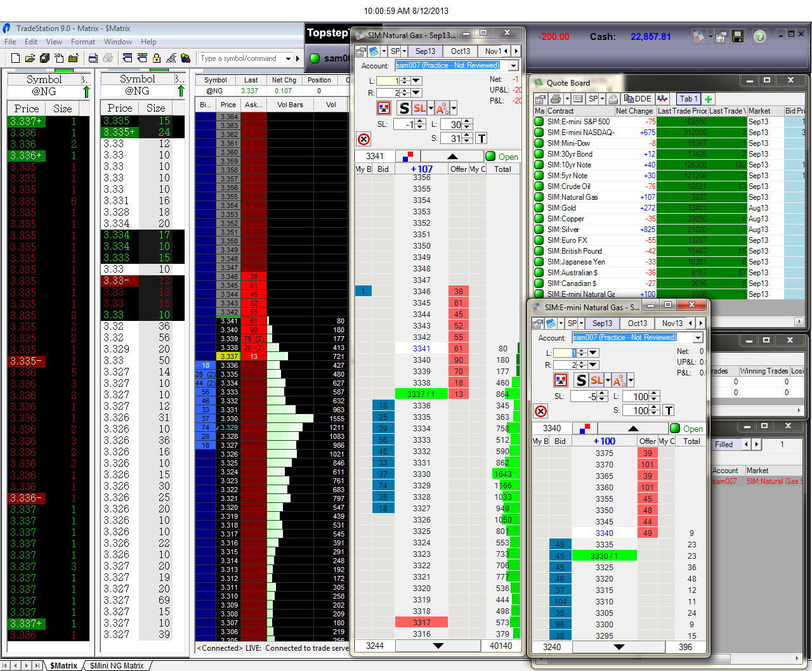The width and height of the screenshot is (812, 671).
Task: Select Tab 1 in the Quote Board
Action: click(688, 99)
